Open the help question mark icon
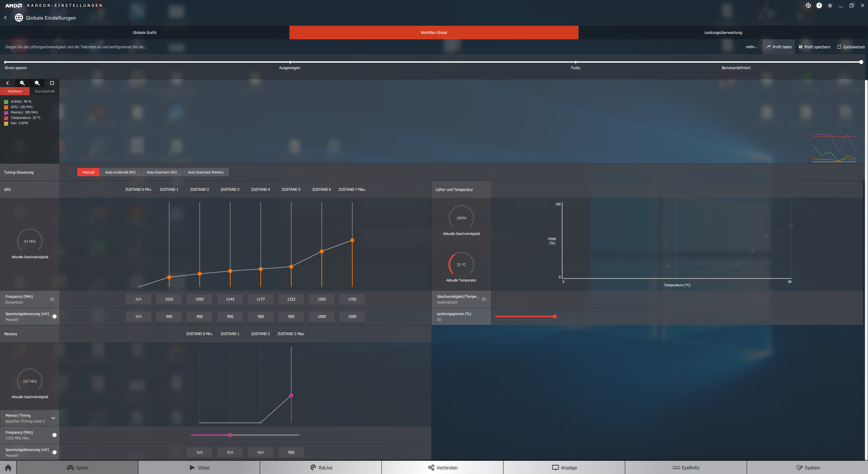Image resolution: width=868 pixels, height=474 pixels. 819,5
